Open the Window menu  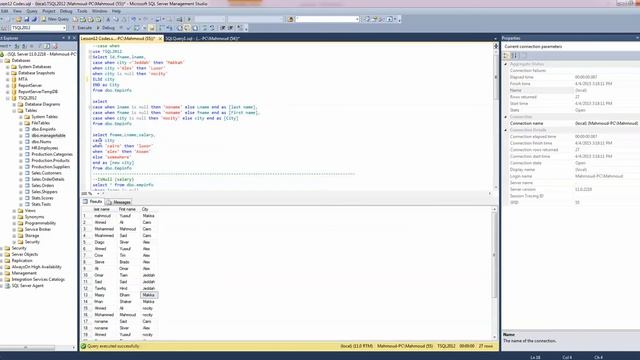tap(99, 11)
